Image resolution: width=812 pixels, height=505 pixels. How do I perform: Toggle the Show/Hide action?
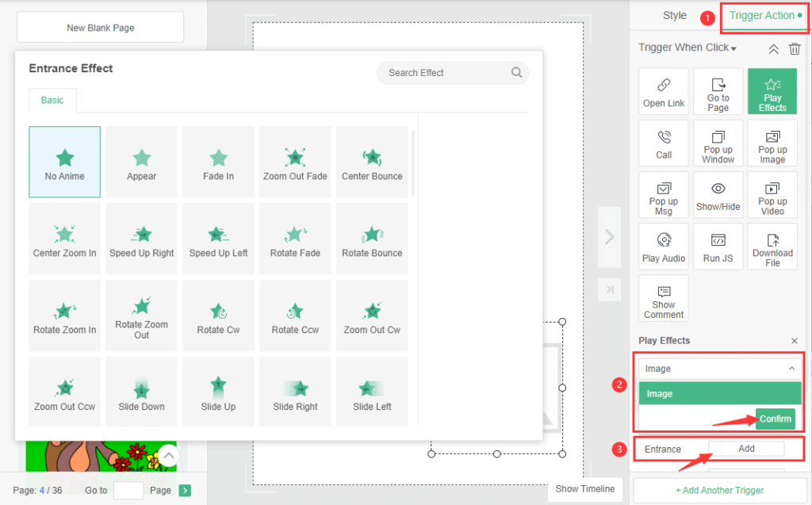(x=718, y=195)
